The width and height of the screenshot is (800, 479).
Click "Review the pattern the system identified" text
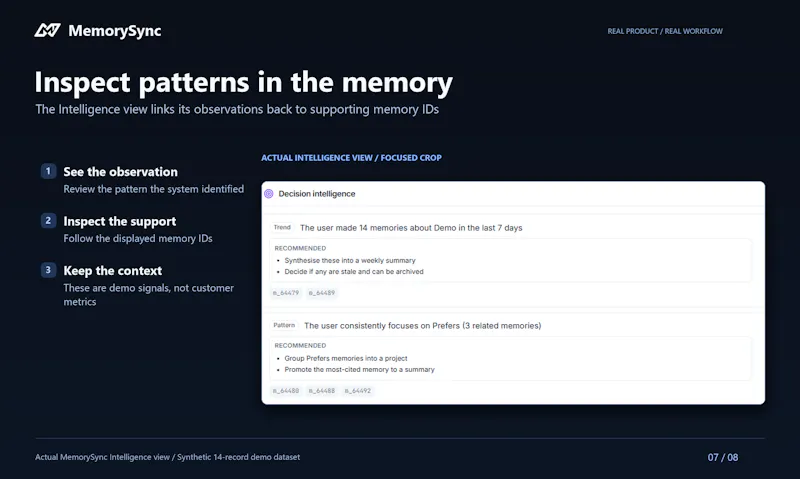pos(154,189)
